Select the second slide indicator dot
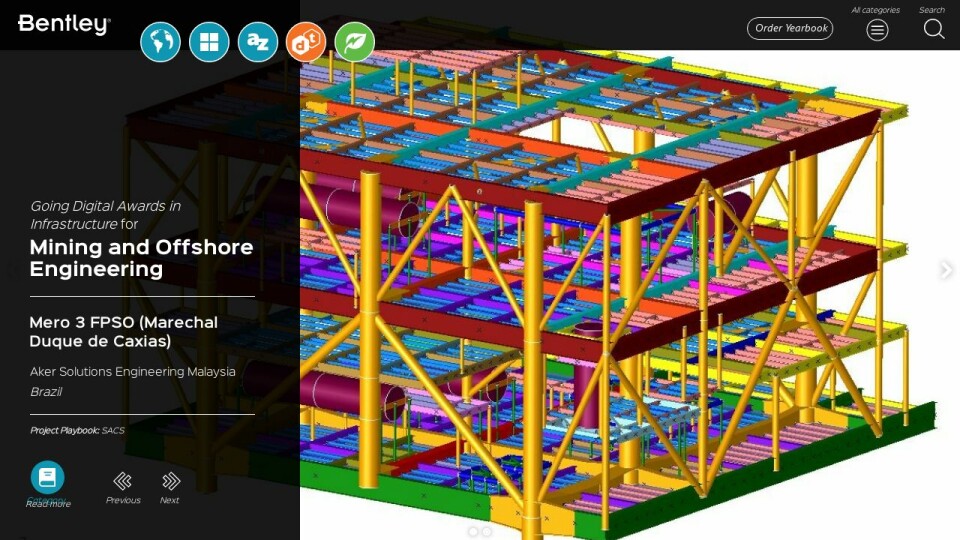Viewport: 960px width, 540px height. tap(487, 531)
